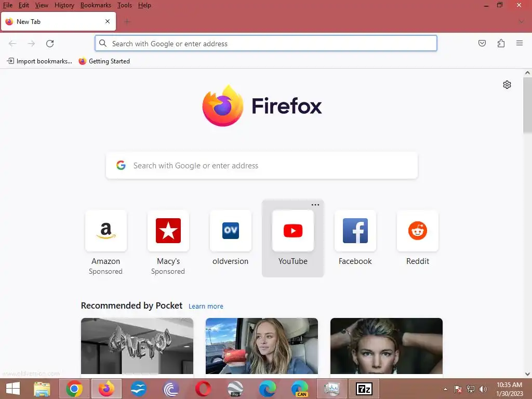Open a new tab with plus button

pos(127,22)
